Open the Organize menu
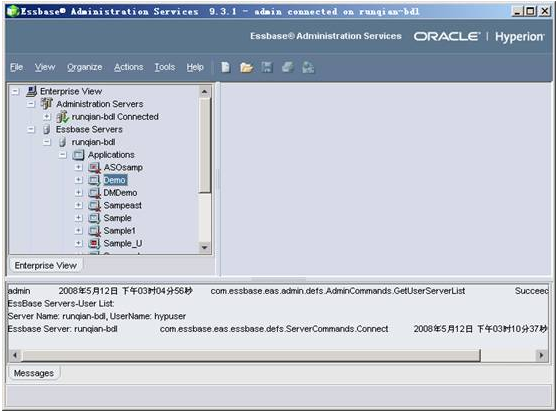Image resolution: width=557 pixels, height=414 pixels. point(85,67)
